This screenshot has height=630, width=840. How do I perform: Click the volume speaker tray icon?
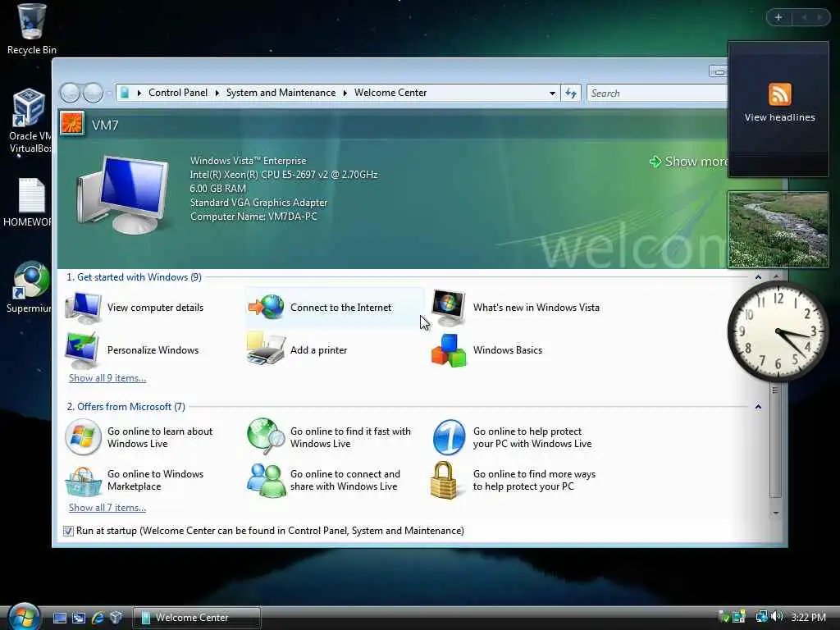click(777, 617)
